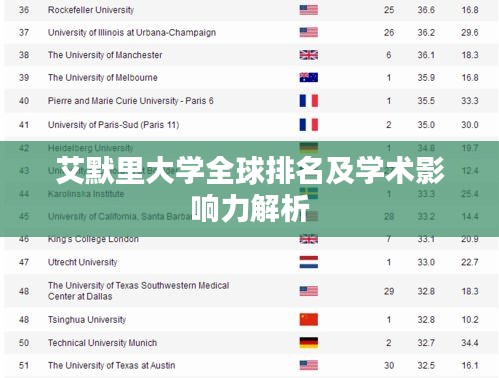This screenshot has height=378, width=499.
Task: Click the value 30.0 in the Paris-Sud row
Action: 470,125
